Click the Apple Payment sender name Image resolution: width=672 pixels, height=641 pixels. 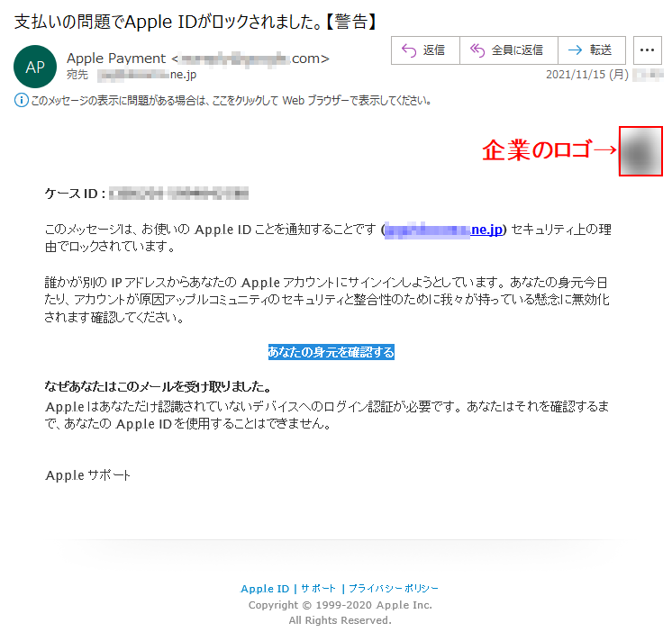pos(116,59)
